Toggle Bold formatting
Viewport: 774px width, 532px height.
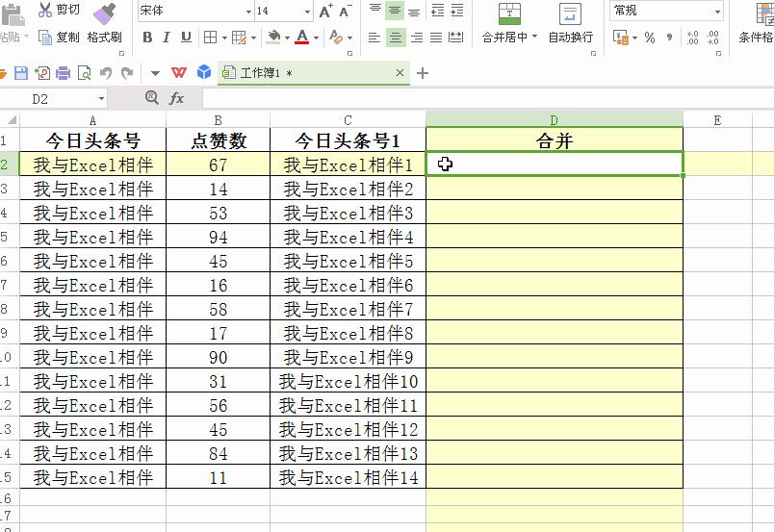click(x=147, y=38)
